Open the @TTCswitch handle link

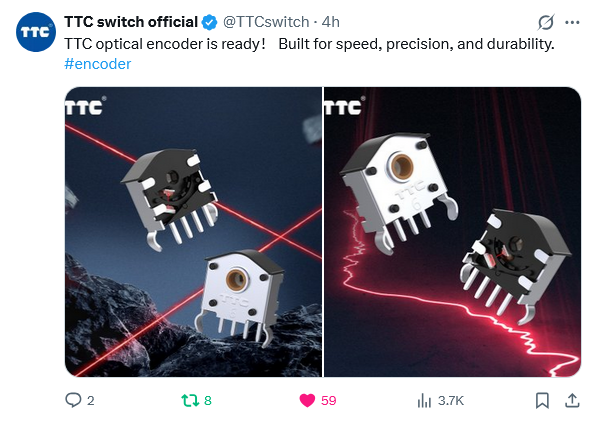click(x=266, y=22)
